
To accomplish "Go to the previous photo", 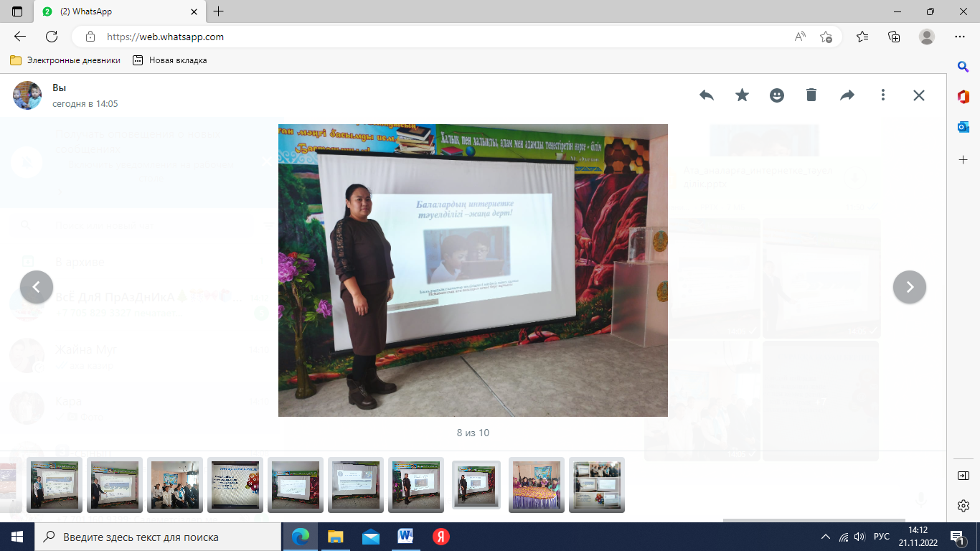I will (x=37, y=287).
